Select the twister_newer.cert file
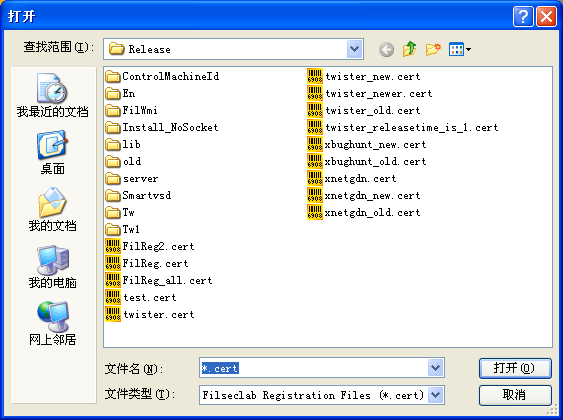The image size is (563, 420). tap(370, 93)
